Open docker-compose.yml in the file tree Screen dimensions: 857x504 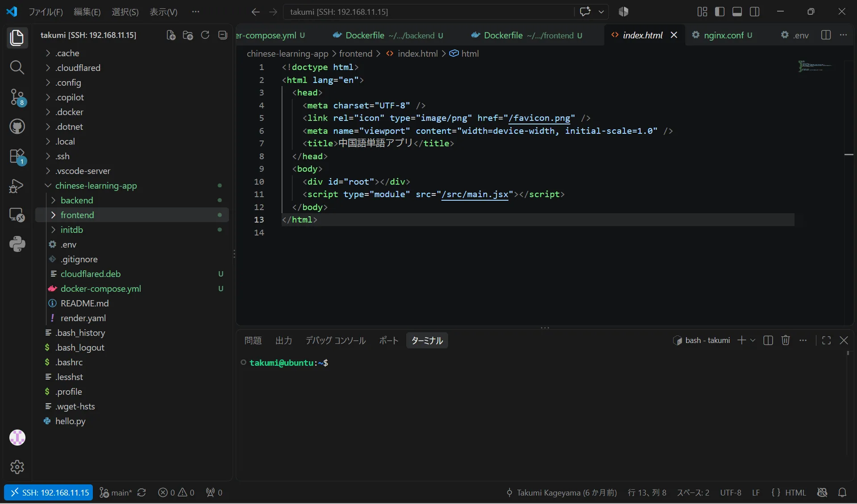(132, 289)
